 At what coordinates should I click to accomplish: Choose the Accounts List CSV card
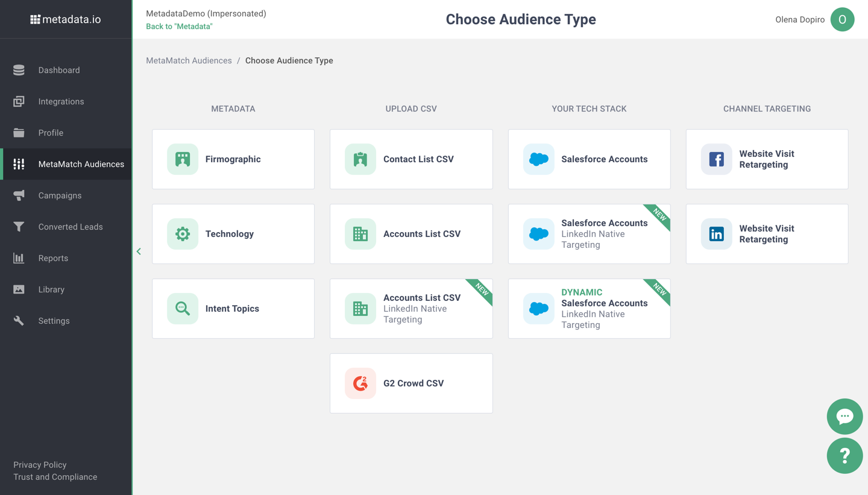point(411,234)
